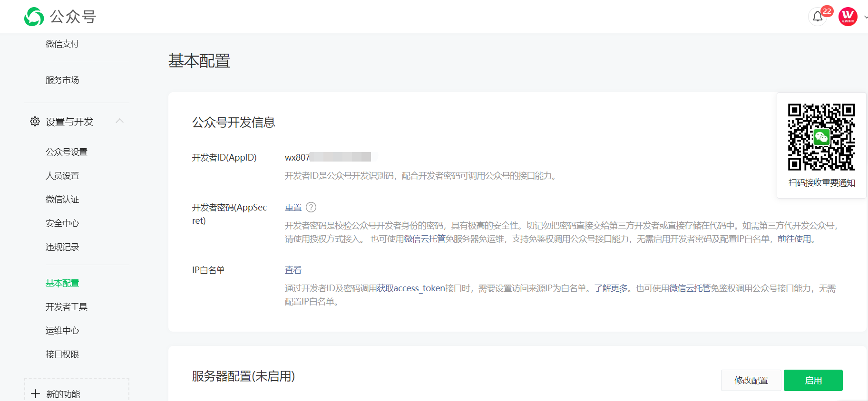Screen dimensions: 868x401
Task: Click the QR code image
Action: (821, 137)
